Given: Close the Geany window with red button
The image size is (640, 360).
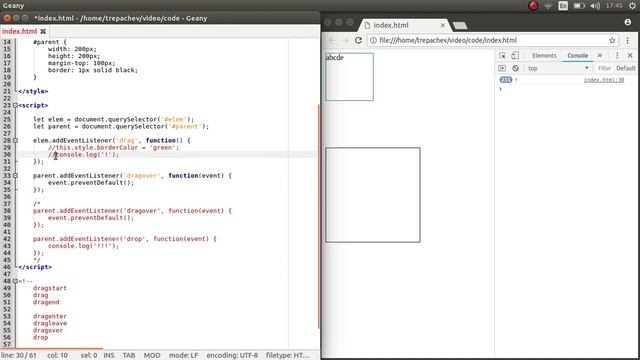Looking at the screenshot, I should [x=7, y=18].
